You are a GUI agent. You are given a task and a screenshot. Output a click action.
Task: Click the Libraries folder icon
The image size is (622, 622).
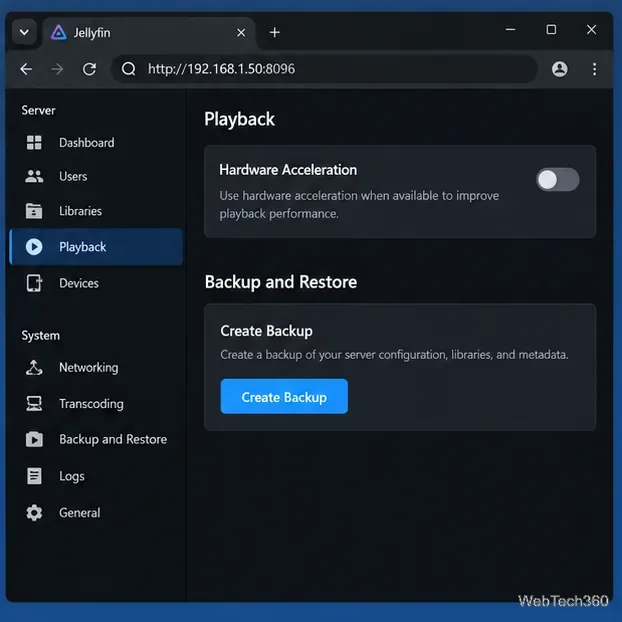tap(34, 211)
